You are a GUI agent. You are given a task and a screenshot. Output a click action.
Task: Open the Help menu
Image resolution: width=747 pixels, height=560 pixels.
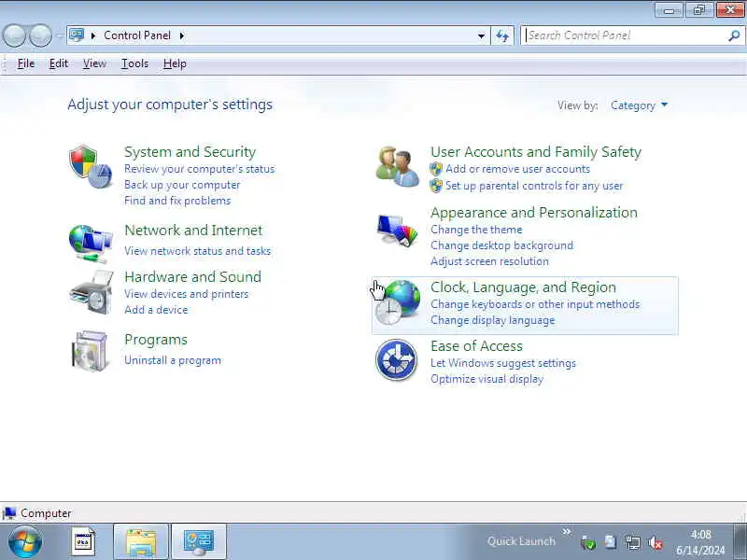(175, 63)
